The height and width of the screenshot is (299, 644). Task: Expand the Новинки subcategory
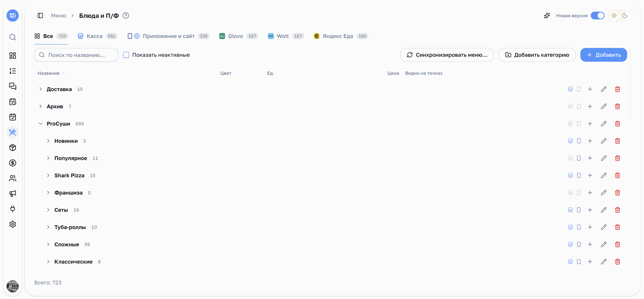[x=48, y=141]
